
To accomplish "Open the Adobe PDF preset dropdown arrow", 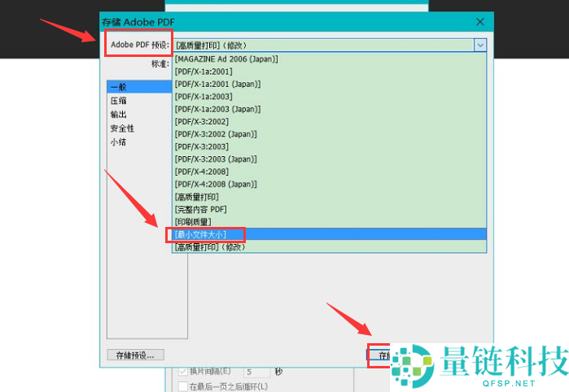I will (x=480, y=46).
